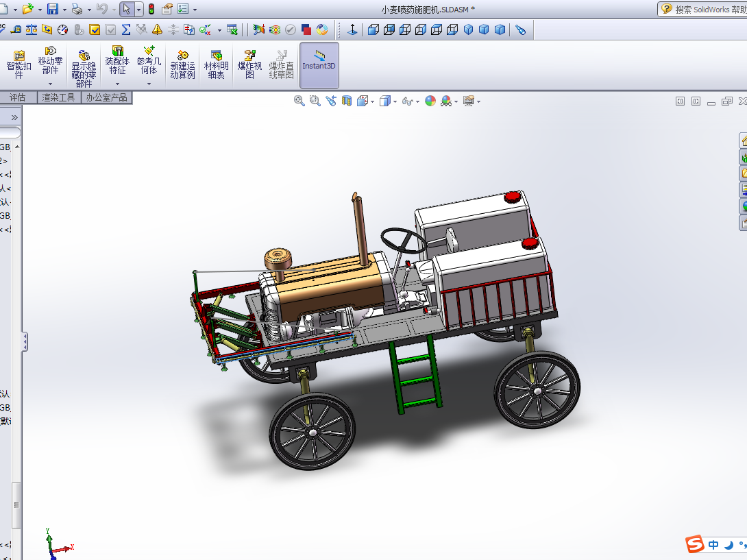This screenshot has height=560, width=747.
Task: Expand the Select tool dropdown arrow
Action: pos(138,9)
